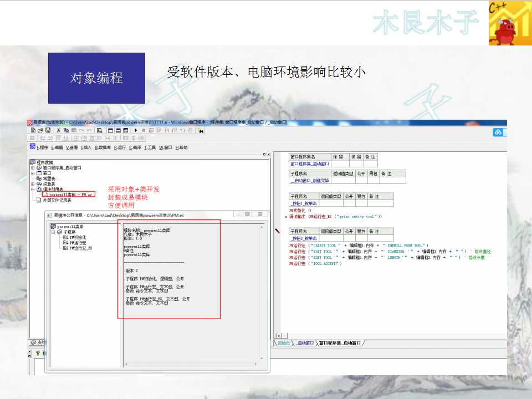Open the R.运行 menu
Image resolution: width=532 pixels, height=399 pixels.
[120, 147]
